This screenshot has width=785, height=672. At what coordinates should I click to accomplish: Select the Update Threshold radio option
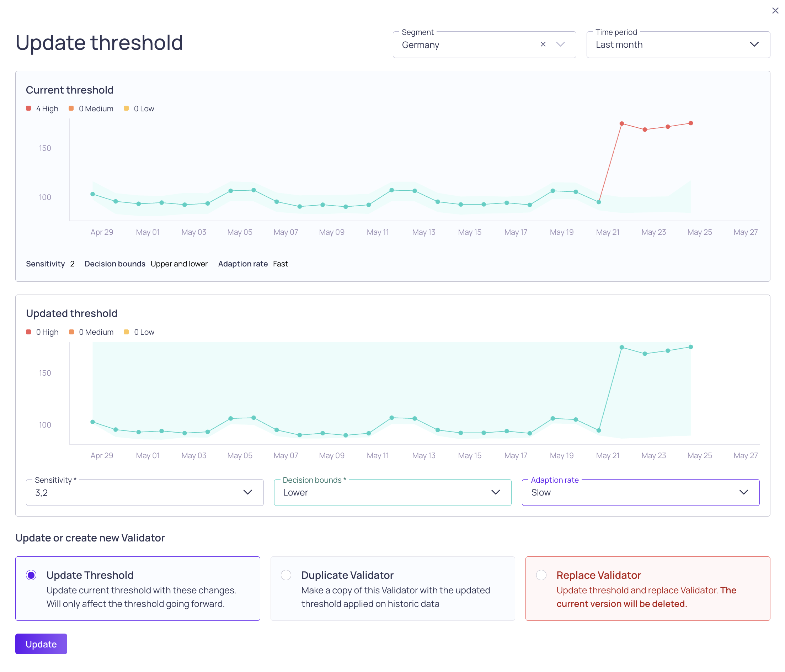pyautogui.click(x=31, y=575)
